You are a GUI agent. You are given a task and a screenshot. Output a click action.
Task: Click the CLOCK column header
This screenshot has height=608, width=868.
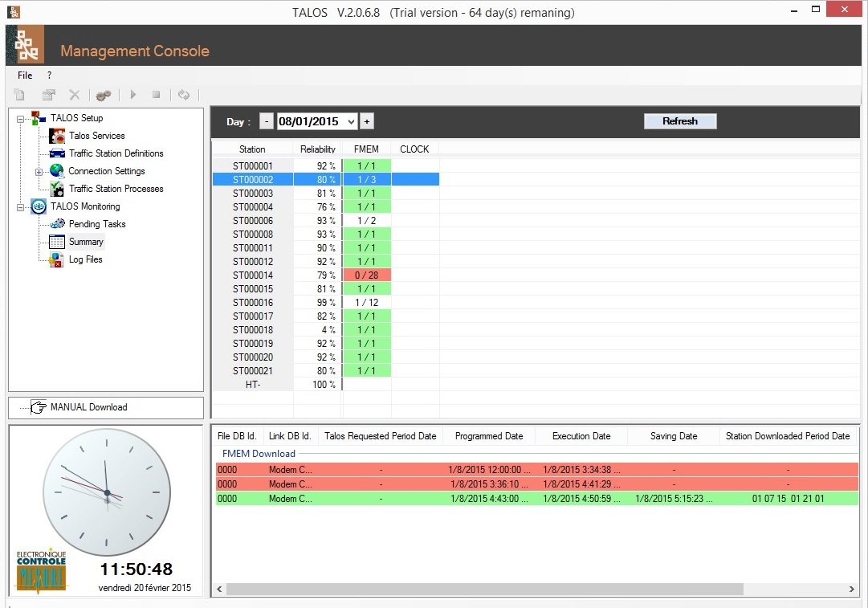click(414, 149)
